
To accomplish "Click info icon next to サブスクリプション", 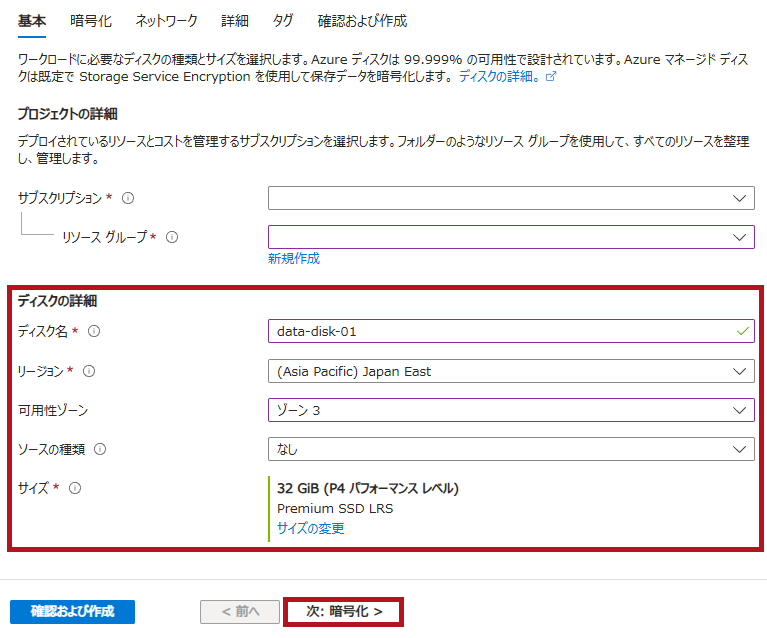I will [128, 198].
